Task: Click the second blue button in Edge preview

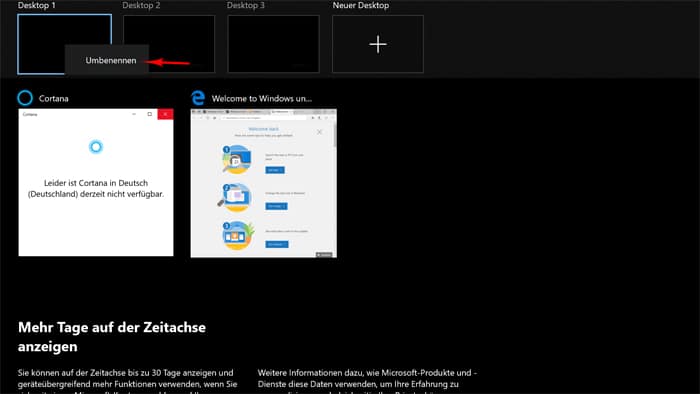Action: point(276,206)
